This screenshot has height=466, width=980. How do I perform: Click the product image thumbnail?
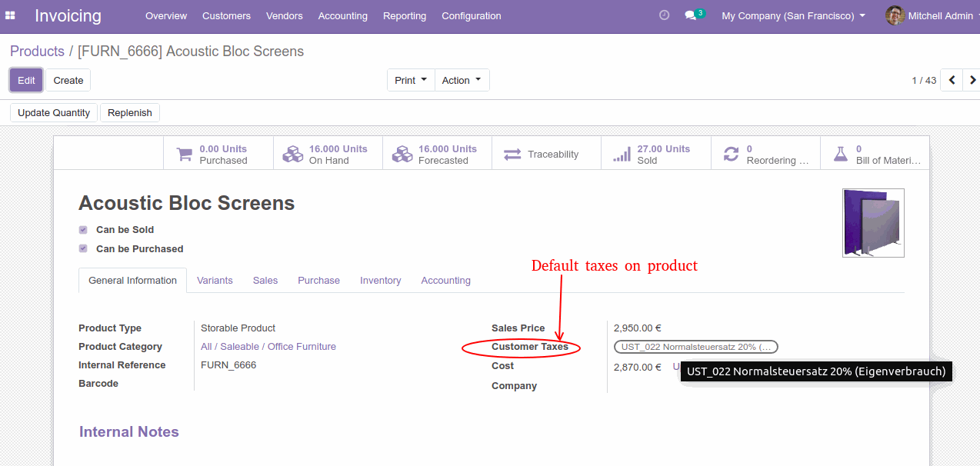(873, 223)
